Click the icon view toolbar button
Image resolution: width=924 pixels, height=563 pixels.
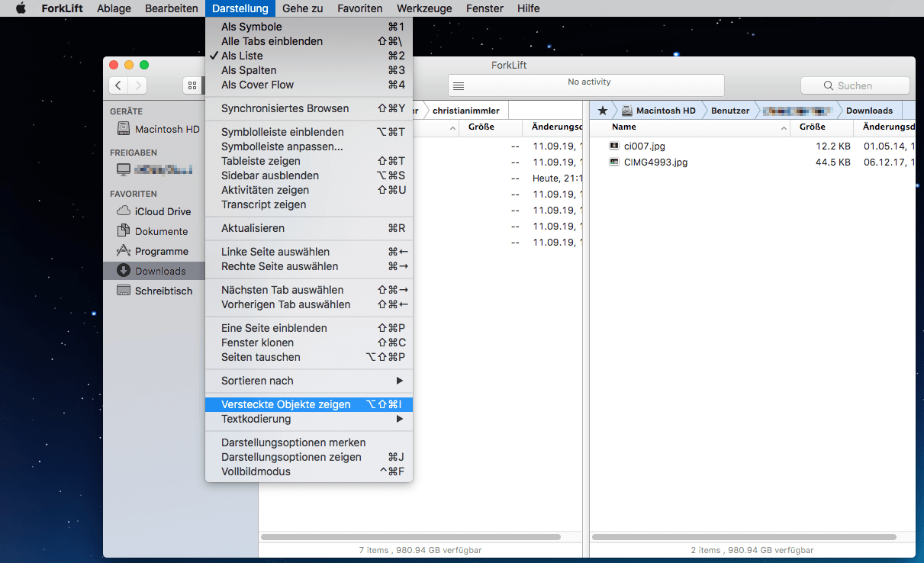[x=192, y=85]
